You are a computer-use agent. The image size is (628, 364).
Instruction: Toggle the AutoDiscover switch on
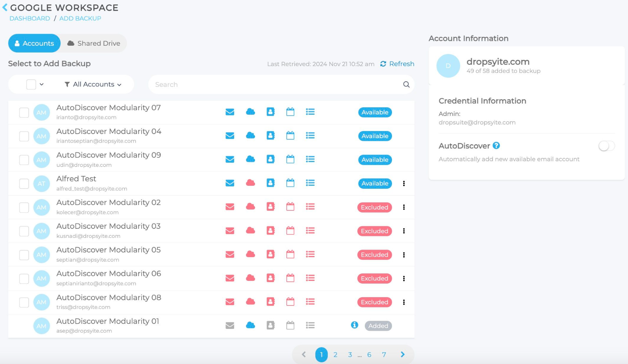(606, 146)
